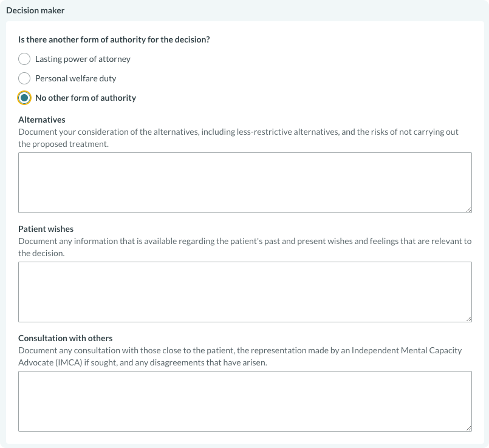Viewport: 489px width, 448px height.
Task: Click the "No other form of authority" label
Action: [86, 98]
